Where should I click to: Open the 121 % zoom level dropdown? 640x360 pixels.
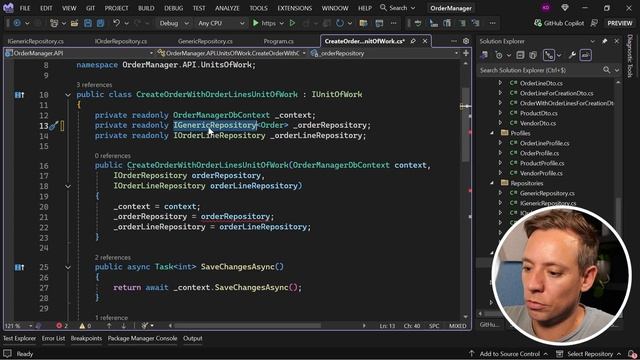(18, 326)
